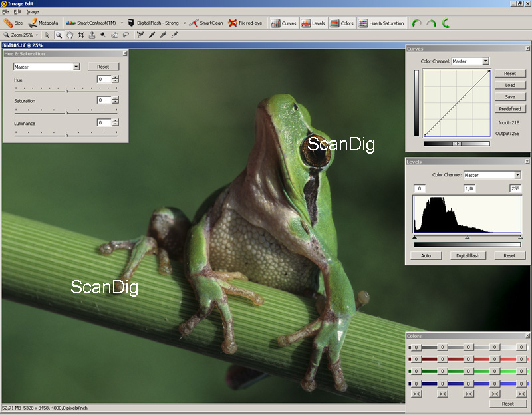Click the Luminance slider handle
Screen dimensions: 532x415
pyautogui.click(x=66, y=134)
